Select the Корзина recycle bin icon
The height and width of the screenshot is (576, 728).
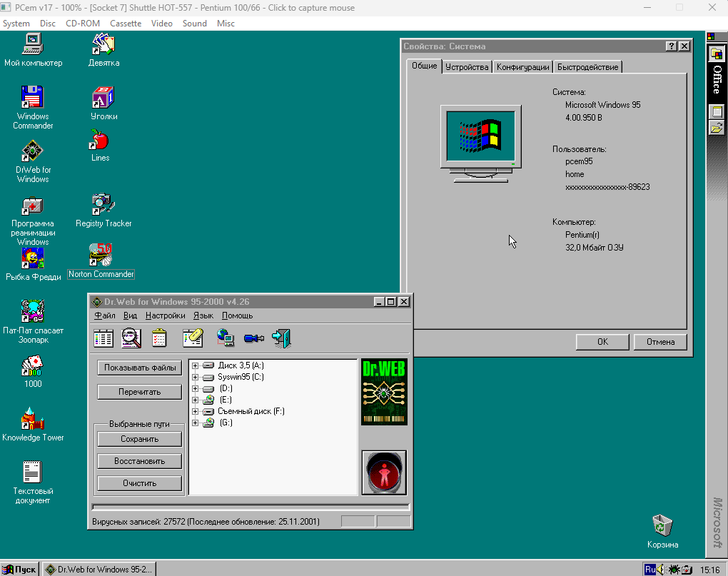[x=663, y=527]
